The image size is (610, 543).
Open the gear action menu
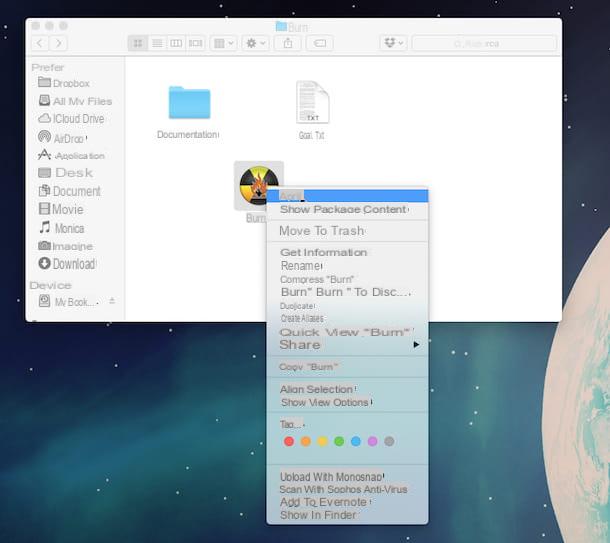(256, 43)
